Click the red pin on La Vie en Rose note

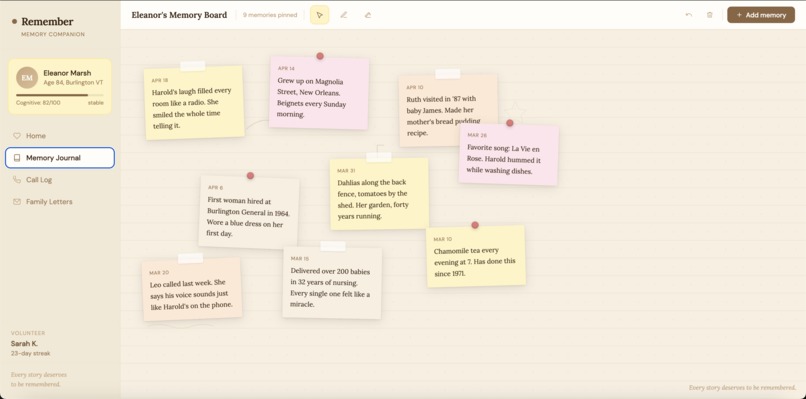(x=509, y=123)
